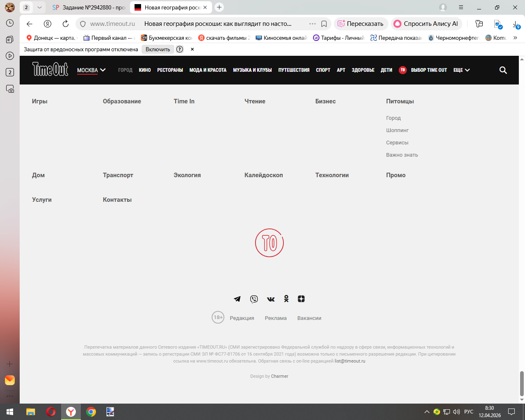The image size is (525, 420).
Task: Click the red TO circle logo in the footer
Action: pyautogui.click(x=269, y=243)
